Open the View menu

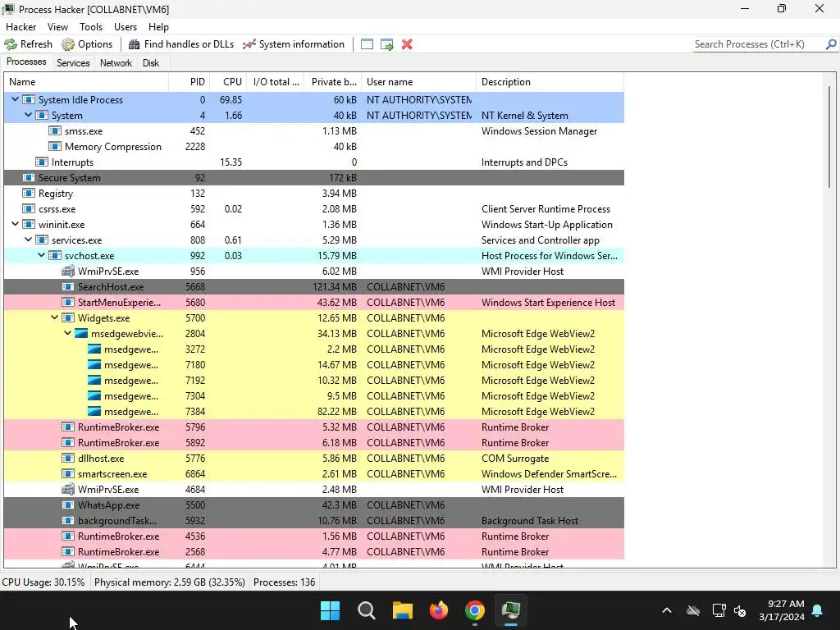coord(57,27)
